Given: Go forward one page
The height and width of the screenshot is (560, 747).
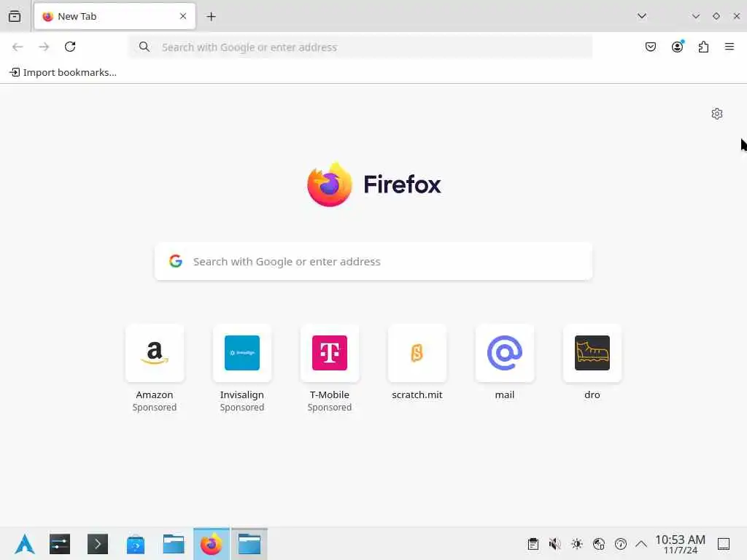Looking at the screenshot, I should pos(44,47).
